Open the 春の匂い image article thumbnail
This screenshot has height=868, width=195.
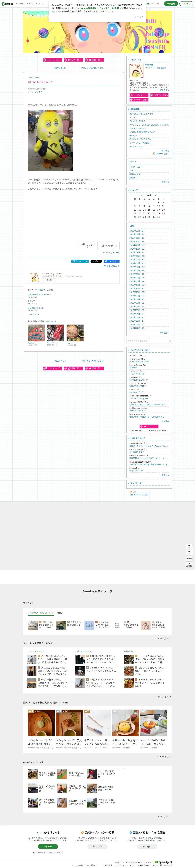[x=36, y=333]
